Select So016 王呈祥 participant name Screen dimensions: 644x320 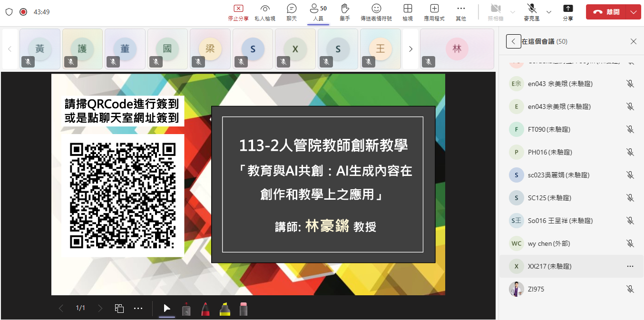tap(560, 221)
